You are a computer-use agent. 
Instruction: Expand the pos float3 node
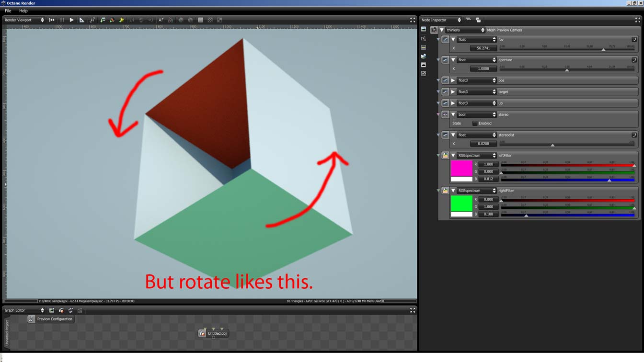[x=453, y=80]
